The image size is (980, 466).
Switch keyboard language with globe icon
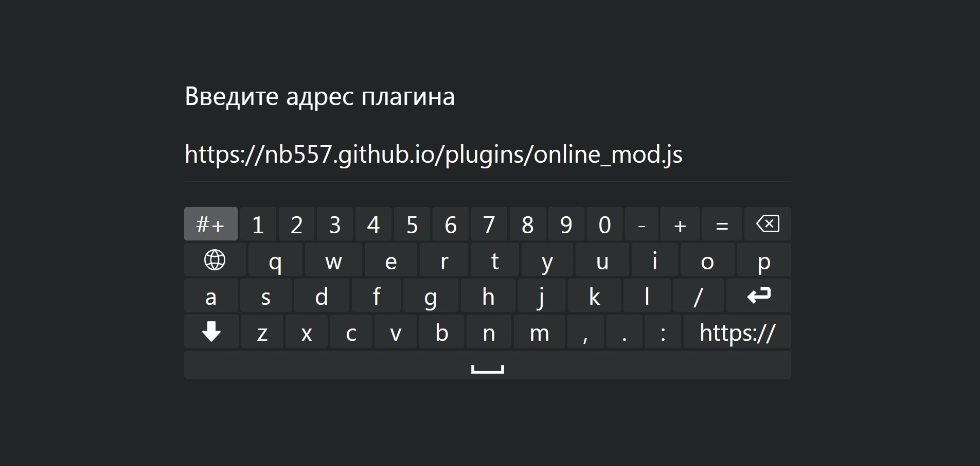coord(215,260)
